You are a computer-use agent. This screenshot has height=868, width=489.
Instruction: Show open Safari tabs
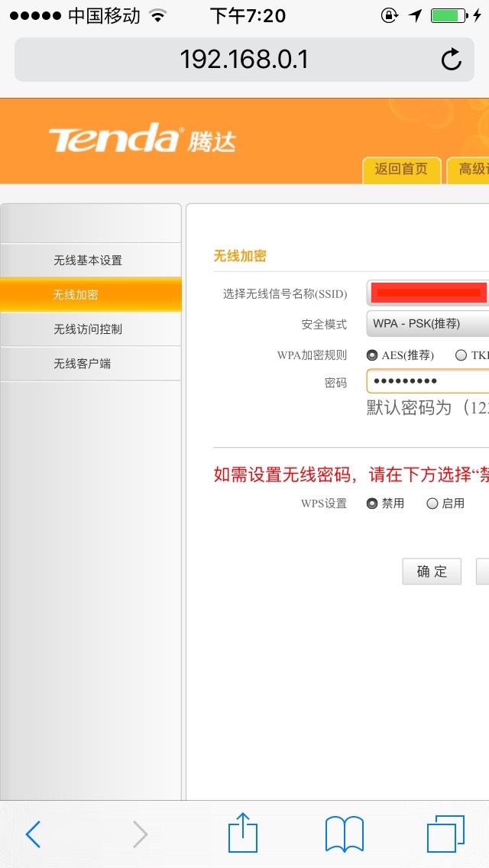pyautogui.click(x=445, y=834)
